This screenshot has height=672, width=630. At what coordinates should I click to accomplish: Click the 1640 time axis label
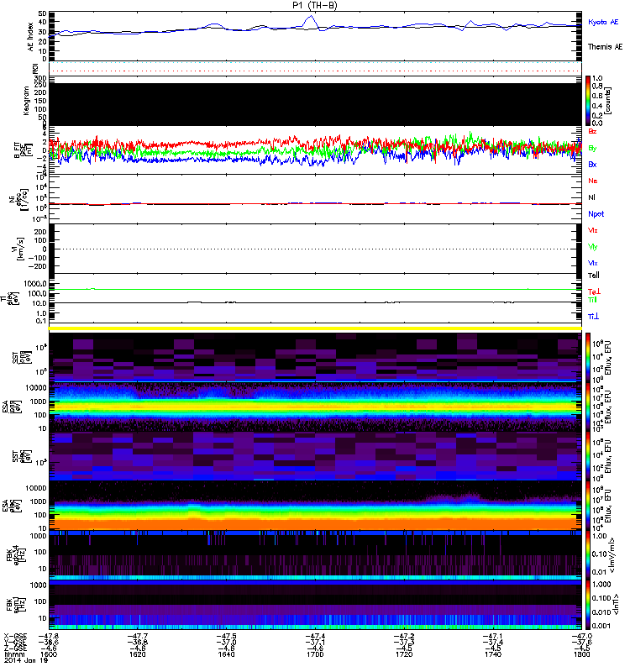tap(226, 654)
